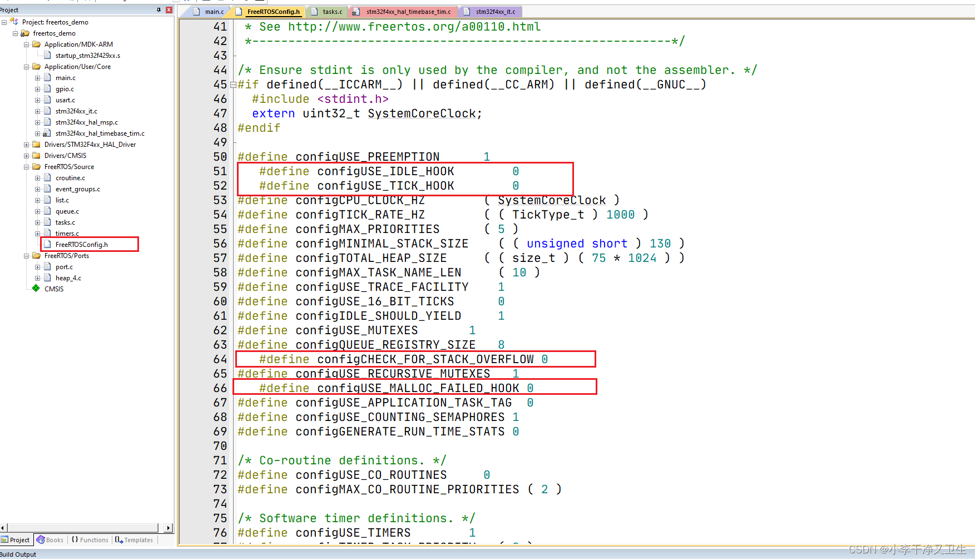Click the configUSE_TIMERS macro on line 76
The height and width of the screenshot is (560, 975).
pos(353,533)
